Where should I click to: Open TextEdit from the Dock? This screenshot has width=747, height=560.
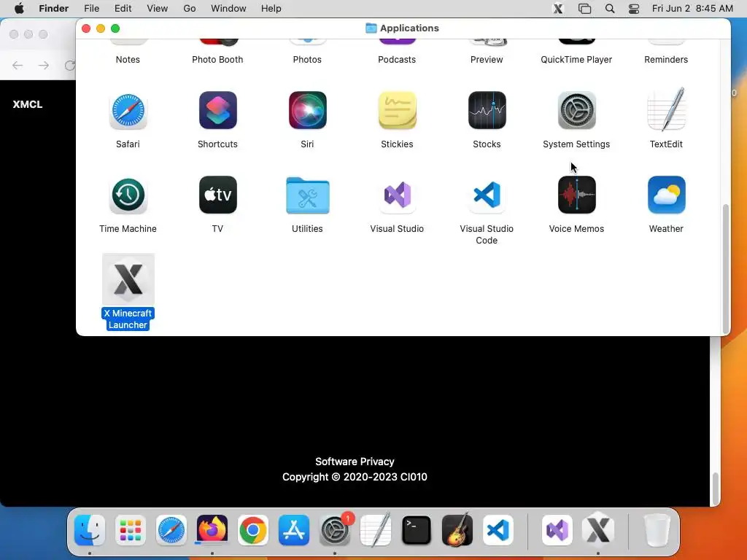pyautogui.click(x=376, y=530)
